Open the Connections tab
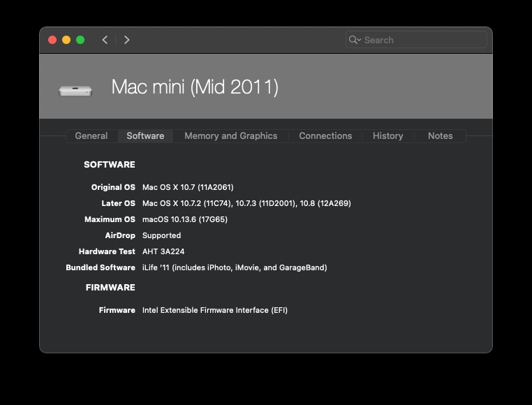Image resolution: width=532 pixels, height=405 pixels. [x=325, y=135]
